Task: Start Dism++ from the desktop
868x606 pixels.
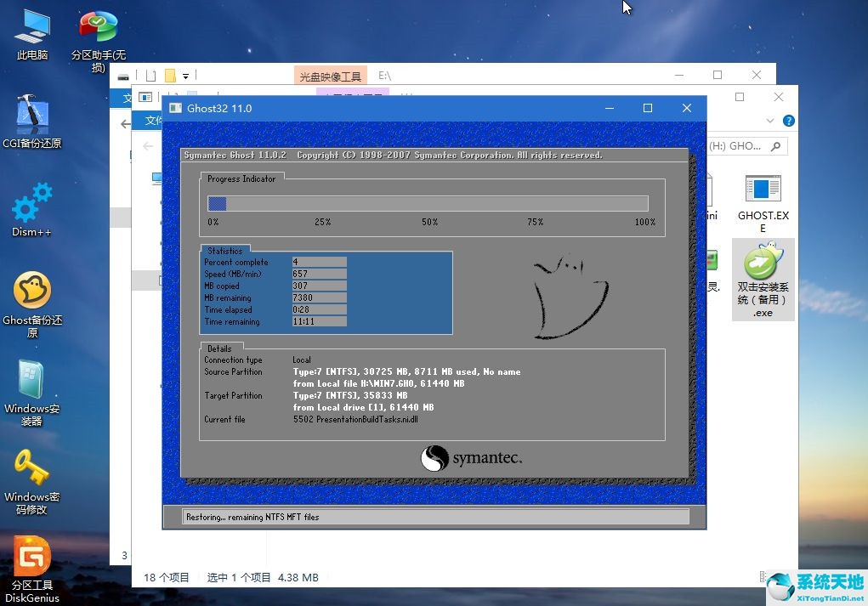Action: tap(31, 204)
